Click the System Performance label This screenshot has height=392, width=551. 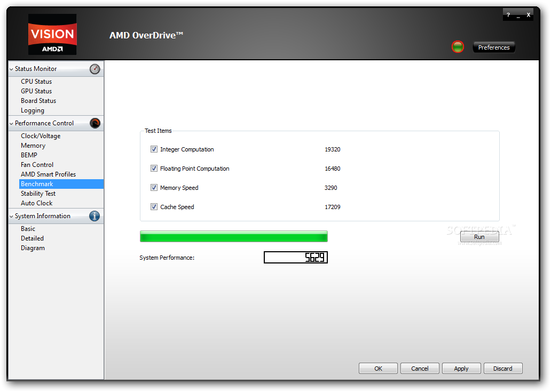tap(167, 258)
